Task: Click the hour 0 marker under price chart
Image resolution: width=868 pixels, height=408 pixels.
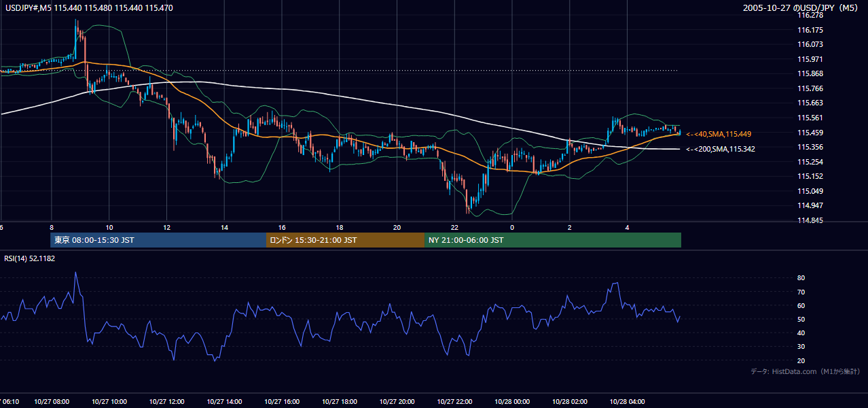Action: click(x=512, y=228)
